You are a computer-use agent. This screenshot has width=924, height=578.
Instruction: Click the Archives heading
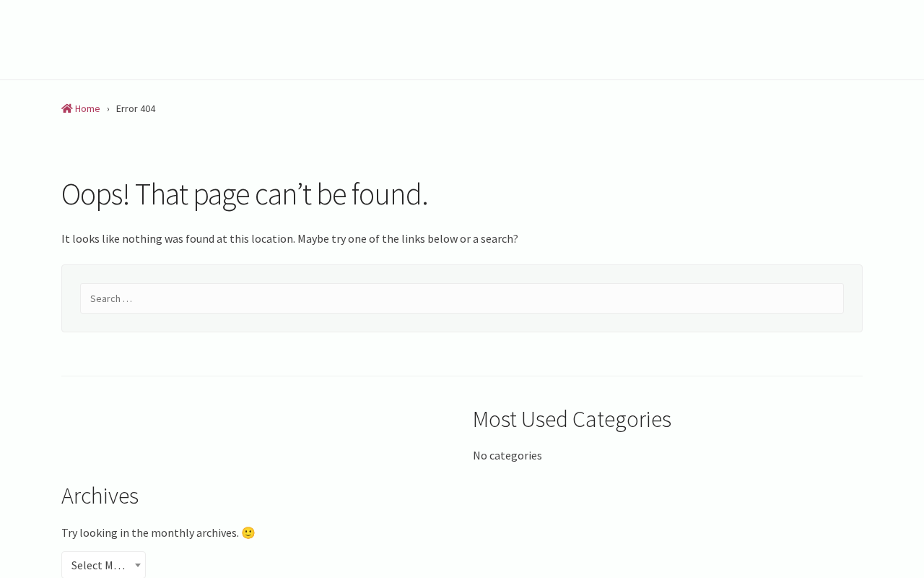coord(100,496)
